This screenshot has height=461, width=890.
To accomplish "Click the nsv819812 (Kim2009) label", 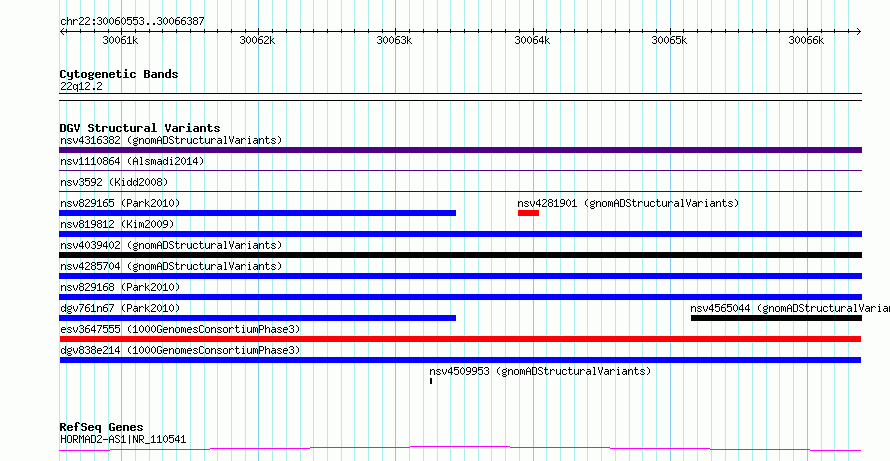I will [117, 224].
